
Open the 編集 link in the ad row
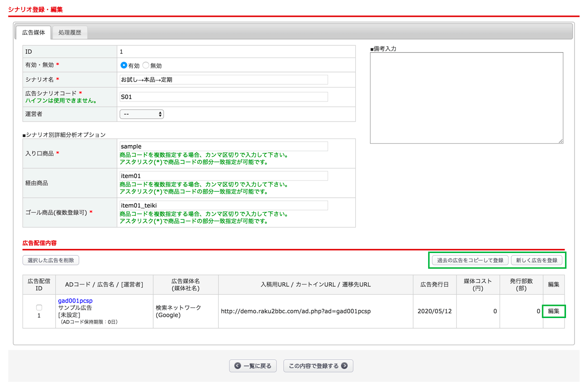(x=553, y=311)
